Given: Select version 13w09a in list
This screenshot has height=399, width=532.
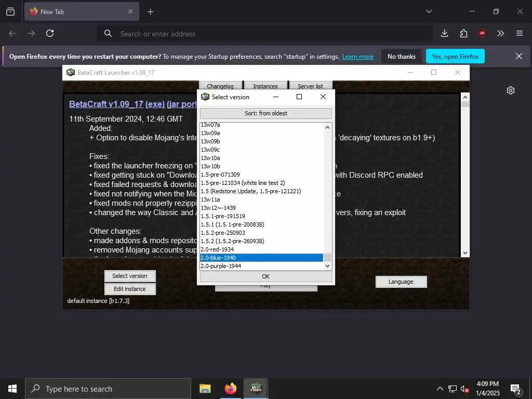Looking at the screenshot, I should click(262, 133).
